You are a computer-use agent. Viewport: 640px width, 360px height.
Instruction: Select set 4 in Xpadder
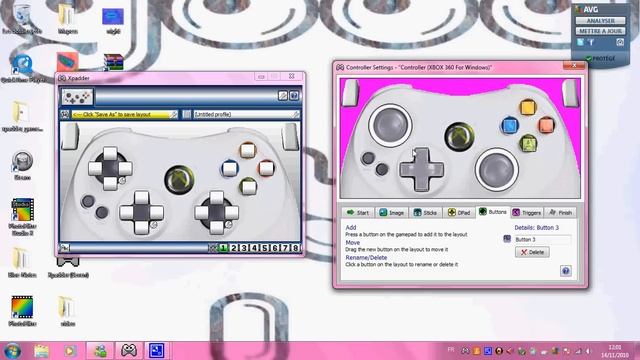[x=254, y=248]
